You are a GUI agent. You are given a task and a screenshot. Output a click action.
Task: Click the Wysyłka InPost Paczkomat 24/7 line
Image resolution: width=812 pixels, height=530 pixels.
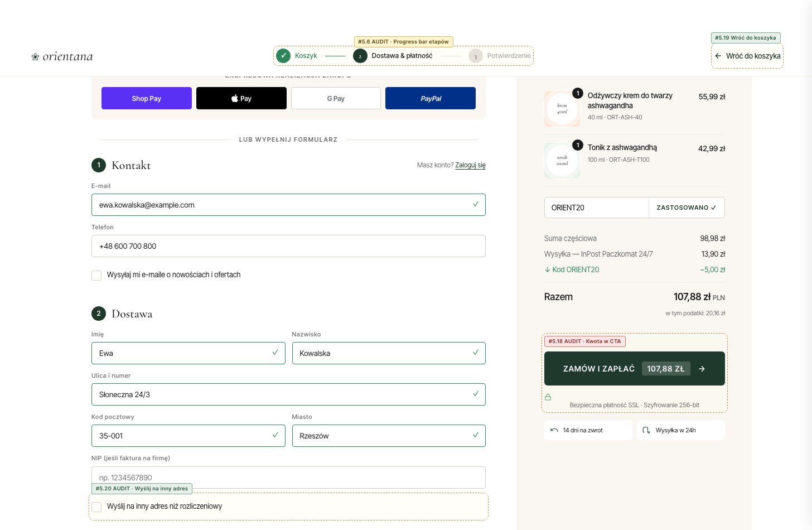click(x=635, y=254)
